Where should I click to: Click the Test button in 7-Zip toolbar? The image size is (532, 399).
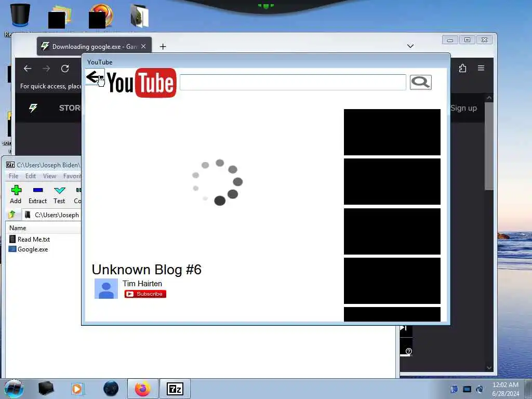click(59, 195)
